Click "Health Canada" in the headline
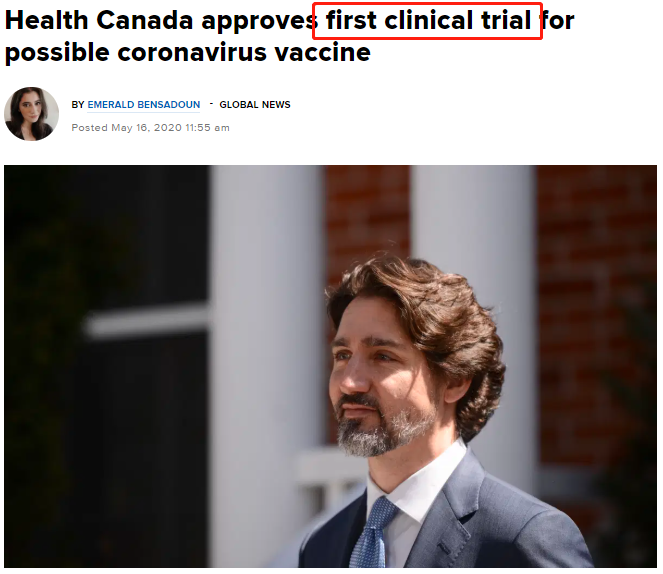 click(99, 20)
